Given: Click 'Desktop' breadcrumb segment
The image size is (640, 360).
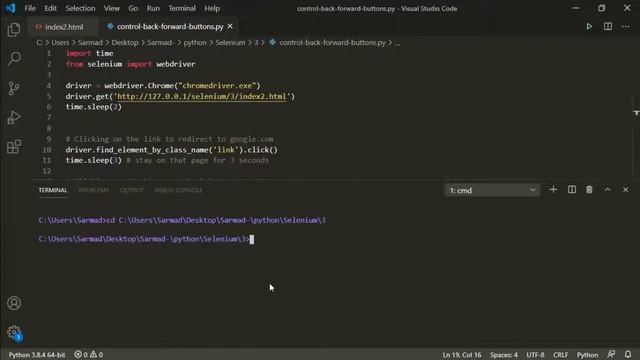Looking at the screenshot, I should (125, 42).
